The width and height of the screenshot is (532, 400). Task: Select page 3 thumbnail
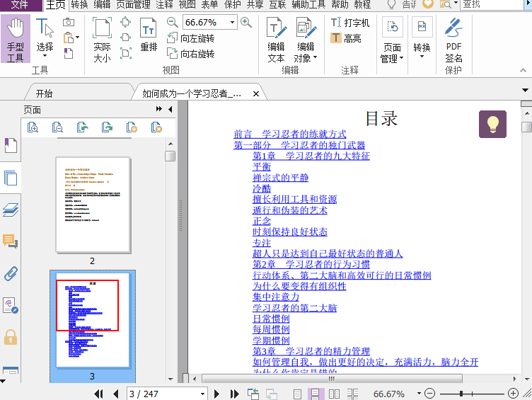click(x=93, y=320)
